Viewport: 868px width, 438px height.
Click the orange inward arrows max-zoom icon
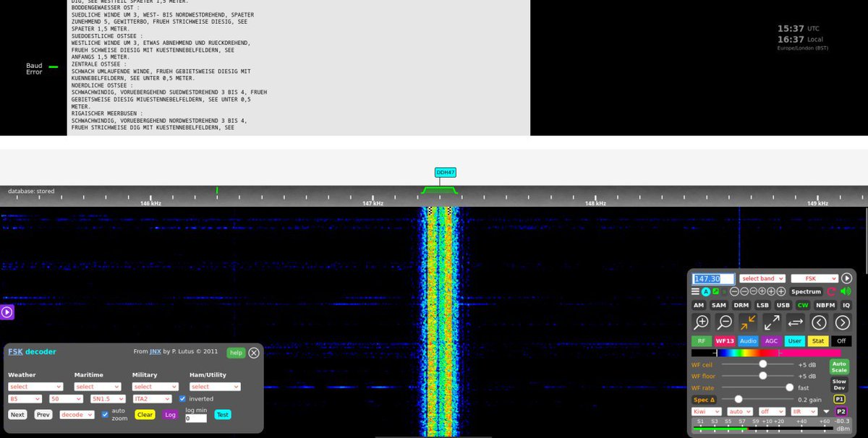pos(748,322)
